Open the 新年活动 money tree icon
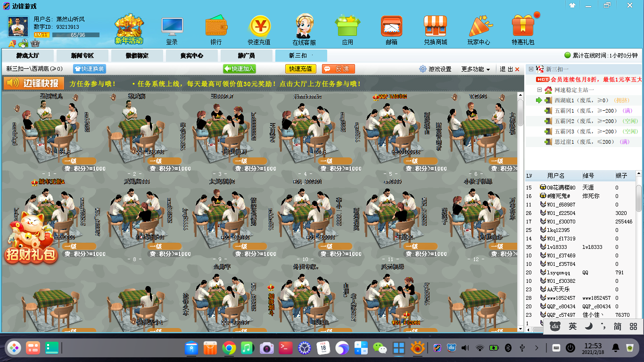 click(x=129, y=28)
